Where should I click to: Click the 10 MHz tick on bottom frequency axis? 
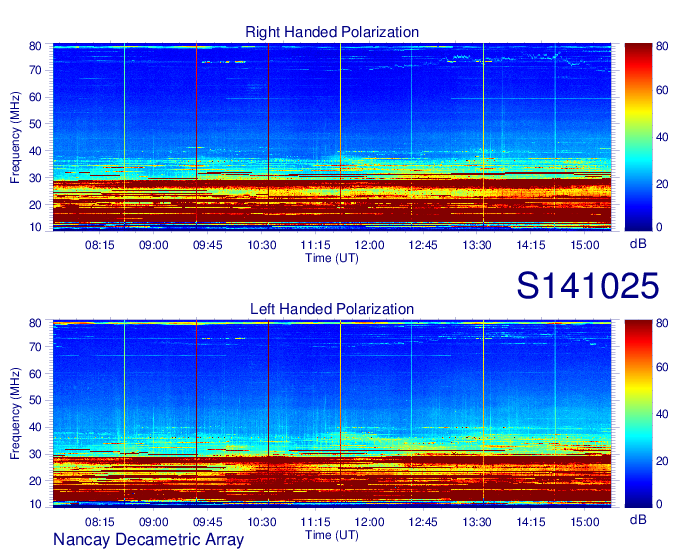(35, 504)
